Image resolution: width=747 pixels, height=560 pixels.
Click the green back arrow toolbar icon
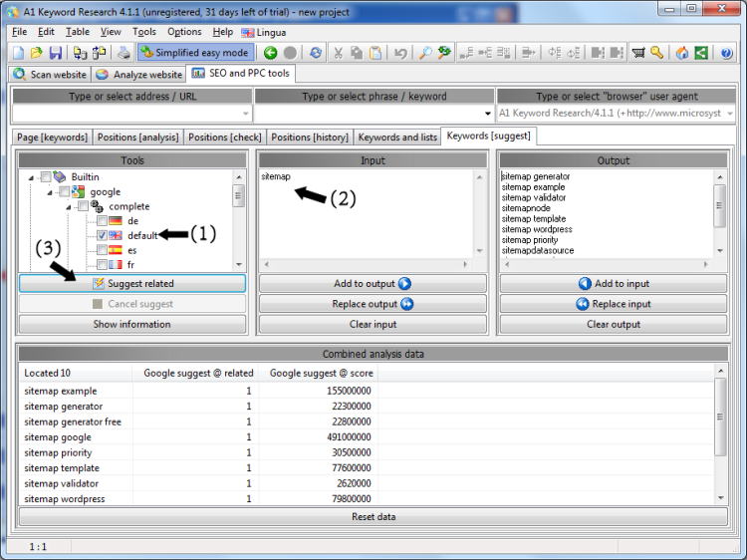click(270, 53)
